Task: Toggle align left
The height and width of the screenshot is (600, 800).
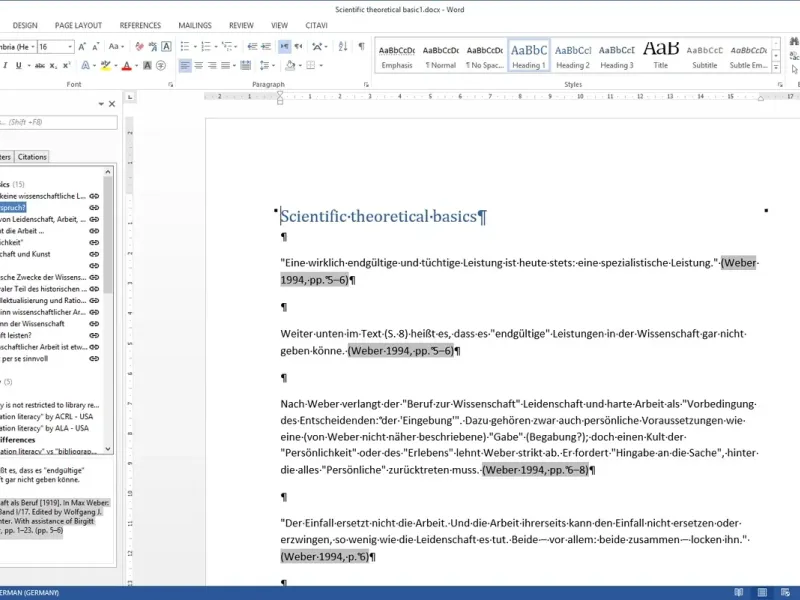Action: coord(185,66)
